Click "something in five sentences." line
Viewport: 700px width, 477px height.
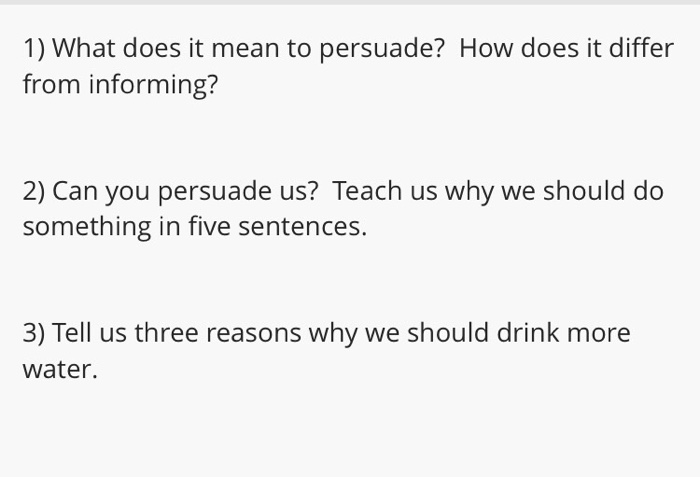point(195,226)
